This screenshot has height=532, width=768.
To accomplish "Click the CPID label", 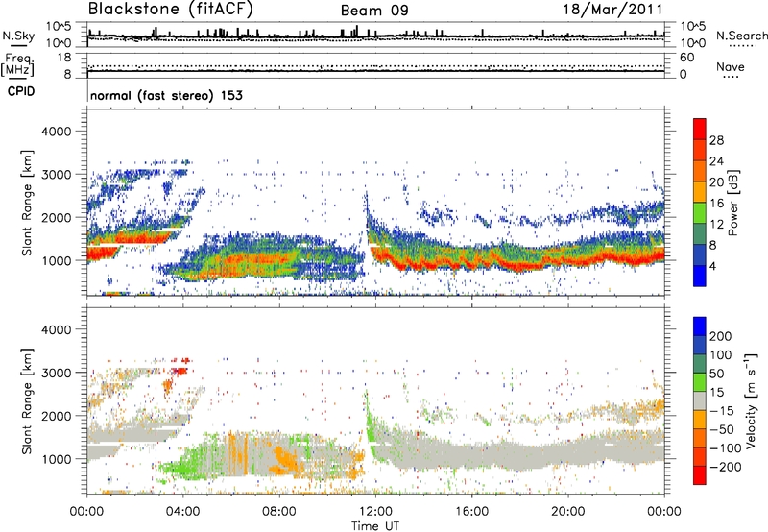I will (21, 91).
